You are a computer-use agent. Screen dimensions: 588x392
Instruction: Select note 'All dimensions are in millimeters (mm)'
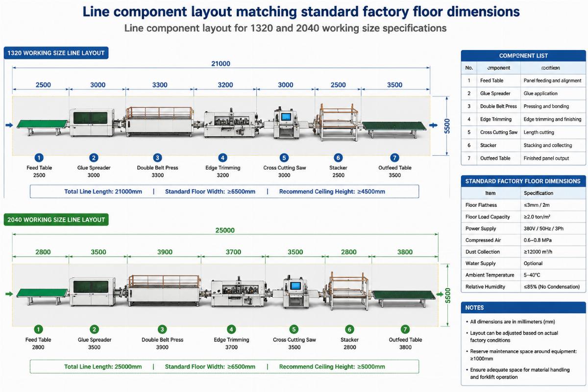pyautogui.click(x=513, y=322)
